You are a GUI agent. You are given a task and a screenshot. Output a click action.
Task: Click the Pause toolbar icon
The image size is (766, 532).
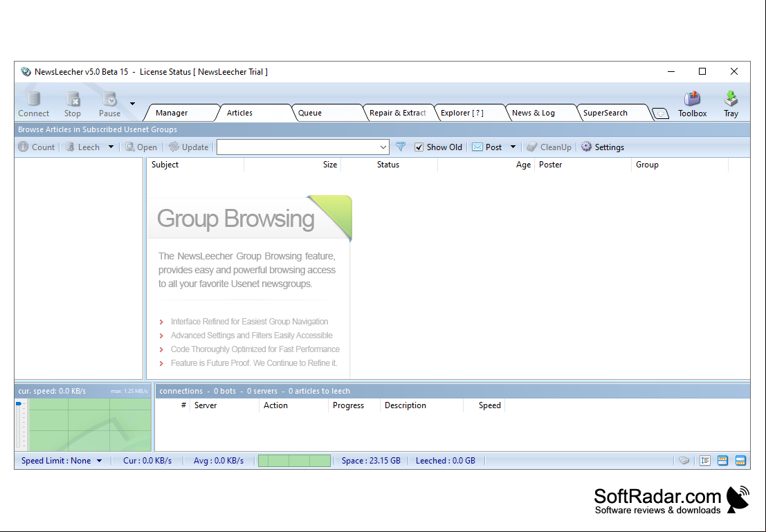109,99
